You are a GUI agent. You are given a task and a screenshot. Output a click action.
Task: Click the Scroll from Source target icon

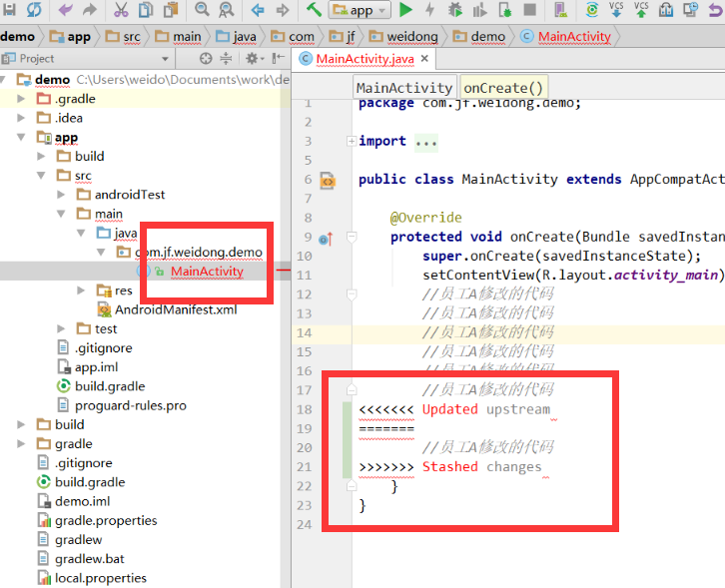pos(206,58)
